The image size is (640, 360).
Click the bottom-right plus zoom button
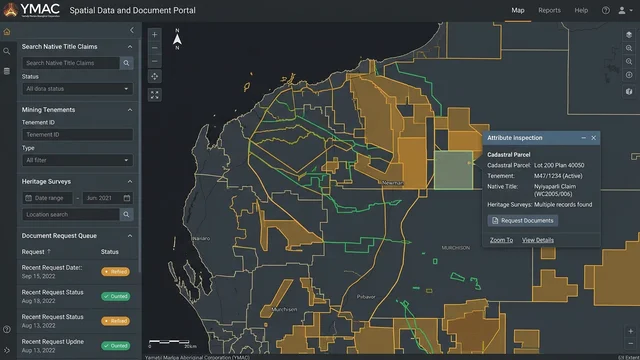coord(631,331)
